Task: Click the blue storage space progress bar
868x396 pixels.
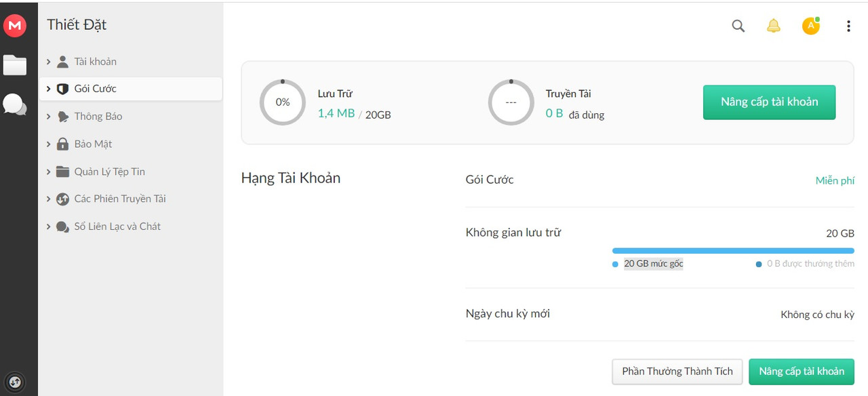Action: coord(732,251)
